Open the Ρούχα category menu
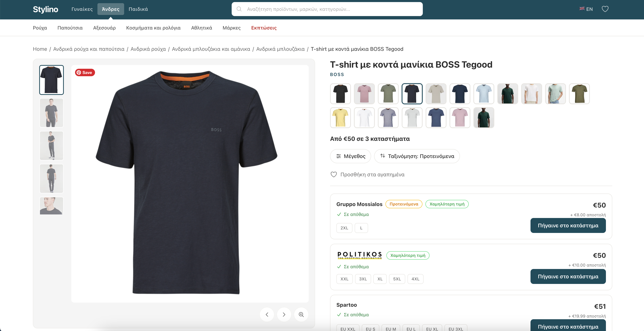Image resolution: width=644 pixels, height=331 pixels. (x=40, y=28)
